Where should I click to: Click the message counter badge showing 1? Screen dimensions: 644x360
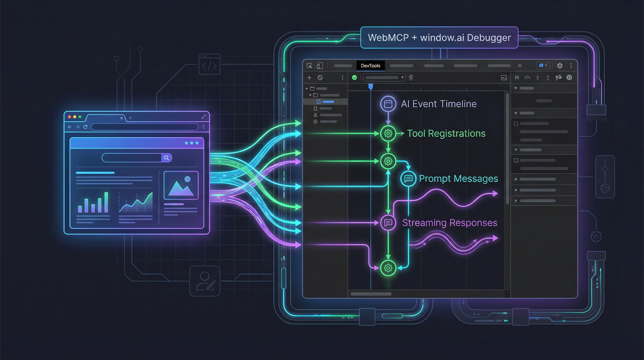click(543, 66)
